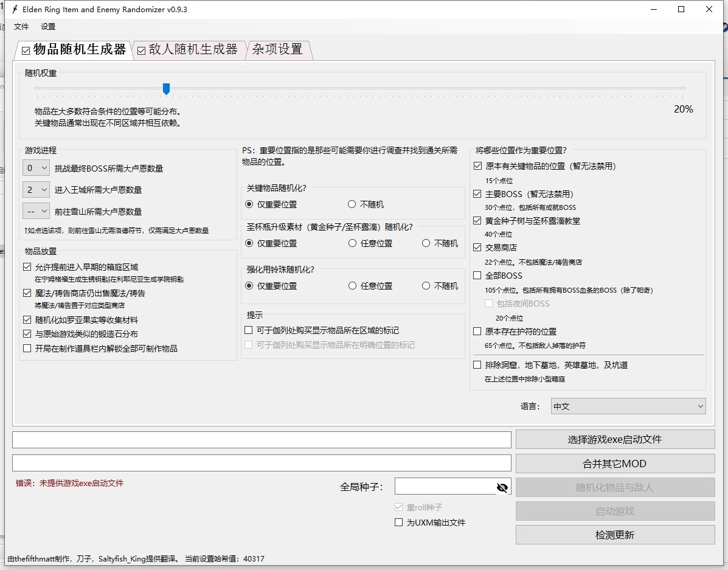728x570 pixels.
Task: Click 选择游戏exe启动文件 button
Action: click(x=615, y=439)
